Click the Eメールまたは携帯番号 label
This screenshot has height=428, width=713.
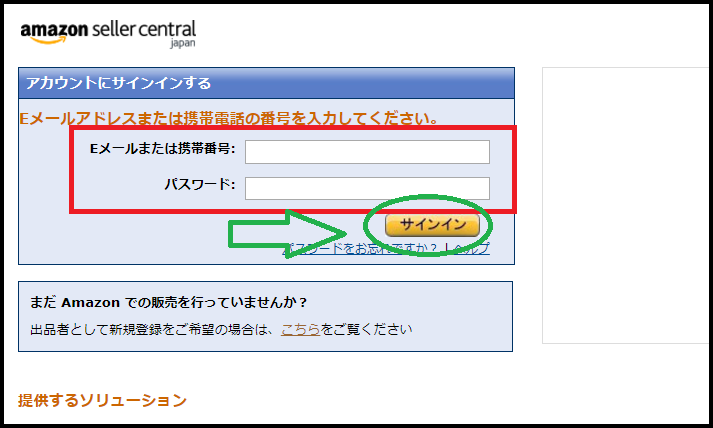[x=162, y=149]
